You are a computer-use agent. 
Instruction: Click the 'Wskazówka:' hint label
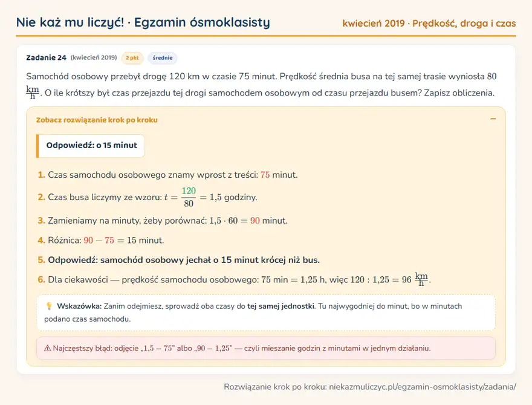click(79, 306)
